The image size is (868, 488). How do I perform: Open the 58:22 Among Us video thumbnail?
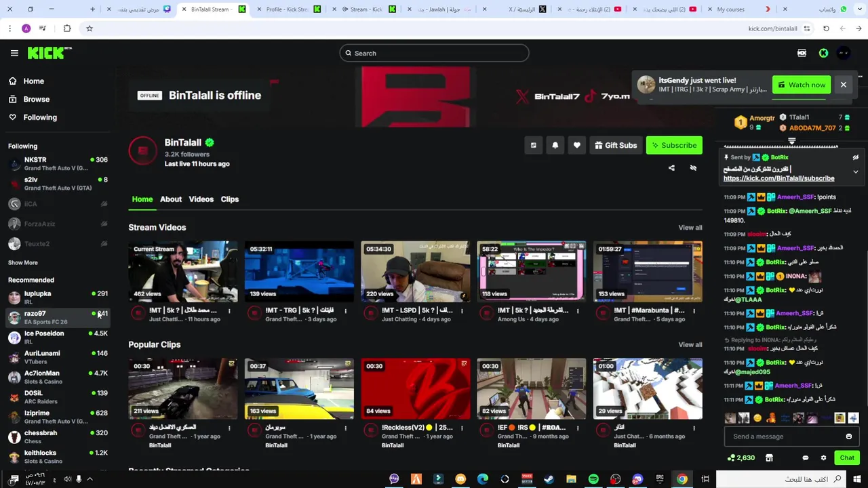532,271
